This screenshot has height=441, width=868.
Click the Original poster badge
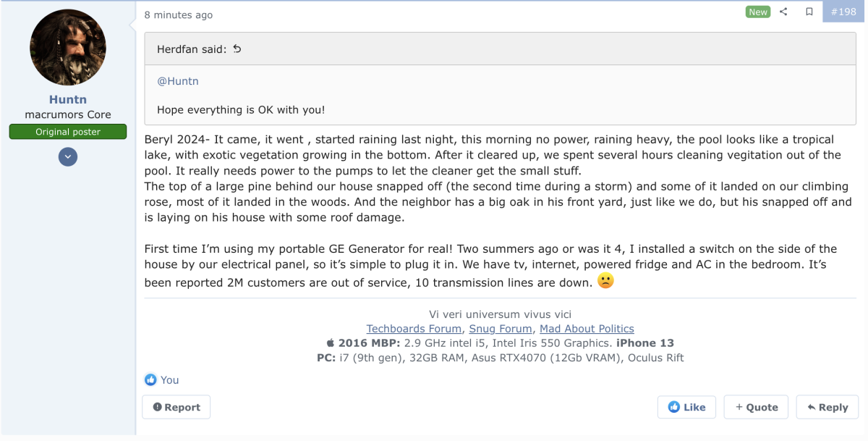click(68, 132)
